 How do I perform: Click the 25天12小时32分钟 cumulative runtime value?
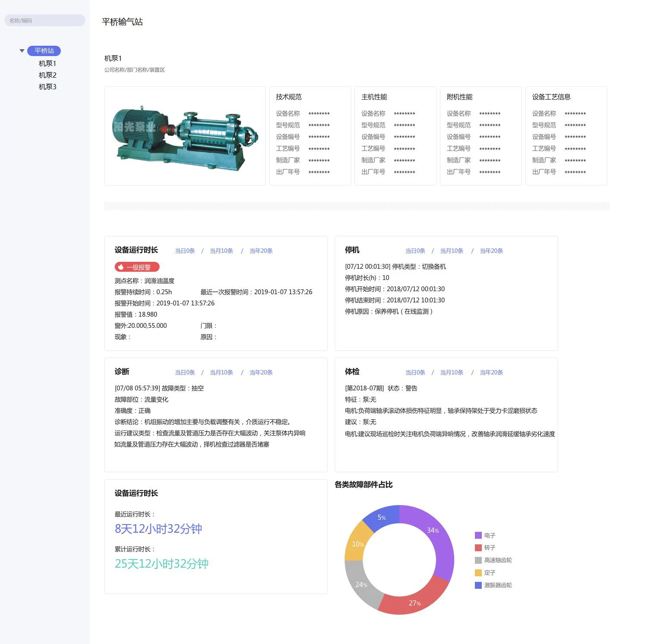click(x=161, y=564)
